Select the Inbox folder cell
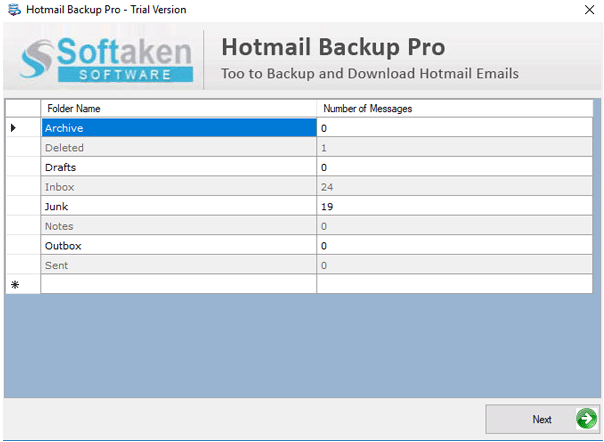The width and height of the screenshot is (604, 442). pyautogui.click(x=179, y=187)
